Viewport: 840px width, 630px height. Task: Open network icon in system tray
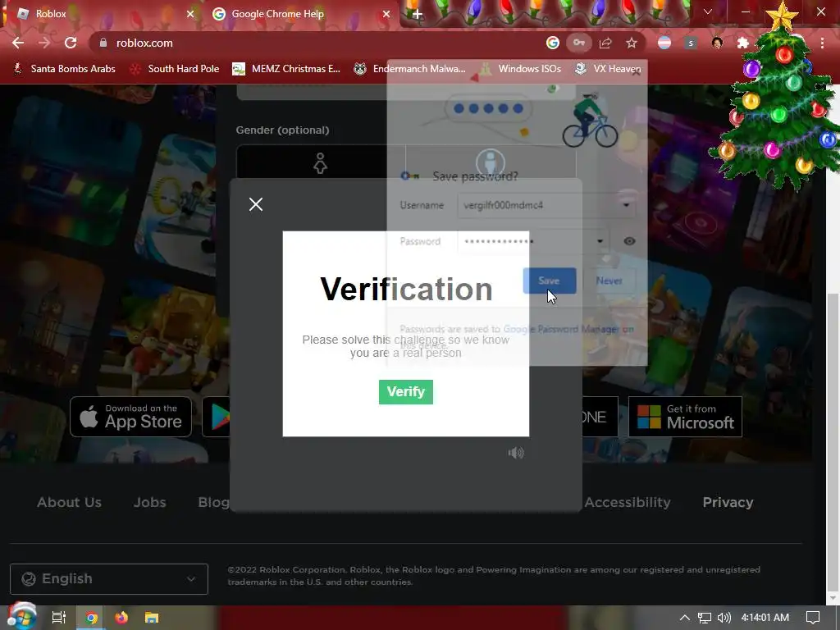click(x=705, y=618)
